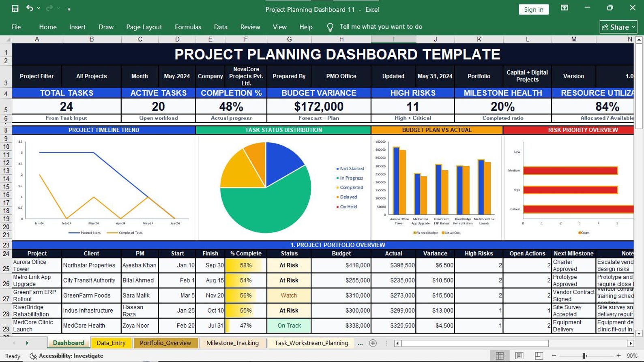Click the All Projects filter cell
The height and width of the screenshot is (362, 644).
92,76
